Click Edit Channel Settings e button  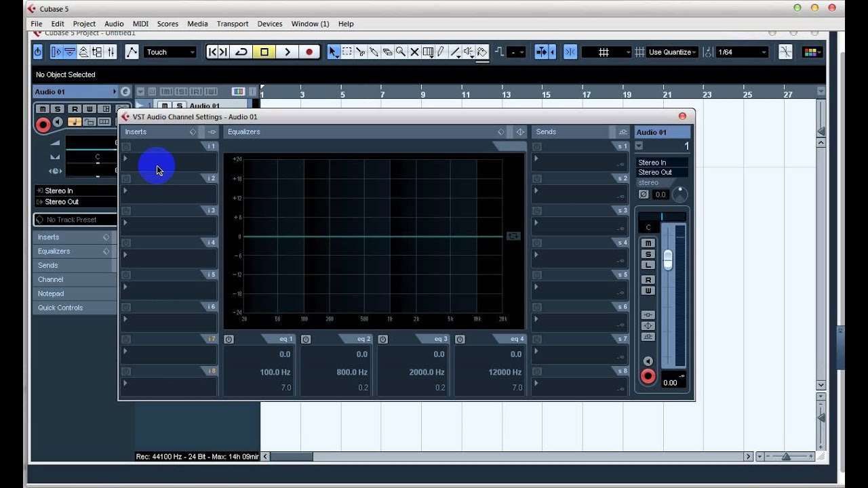(125, 91)
